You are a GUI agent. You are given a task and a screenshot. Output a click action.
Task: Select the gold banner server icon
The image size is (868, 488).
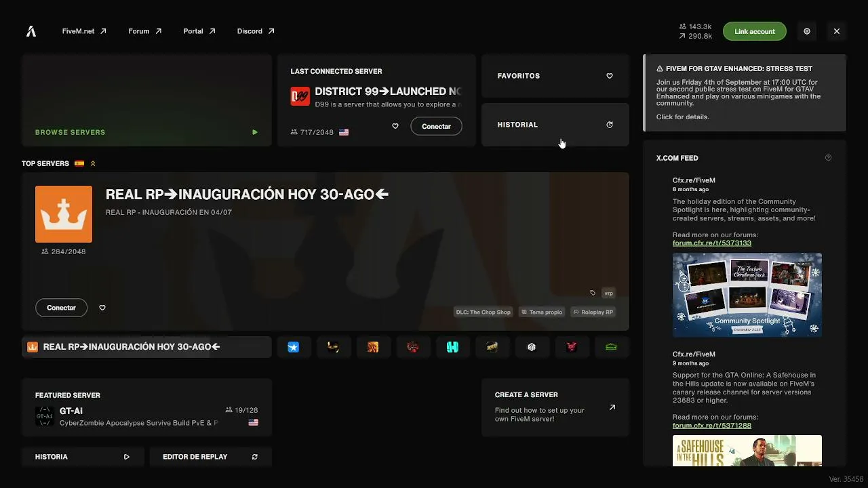click(x=492, y=347)
